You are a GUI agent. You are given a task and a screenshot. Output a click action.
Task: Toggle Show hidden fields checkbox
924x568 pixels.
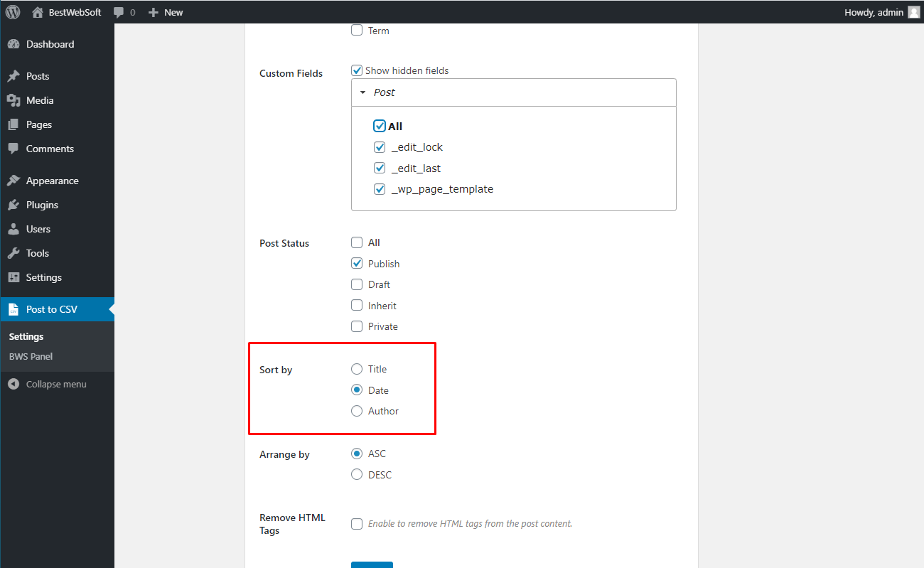[x=357, y=70]
